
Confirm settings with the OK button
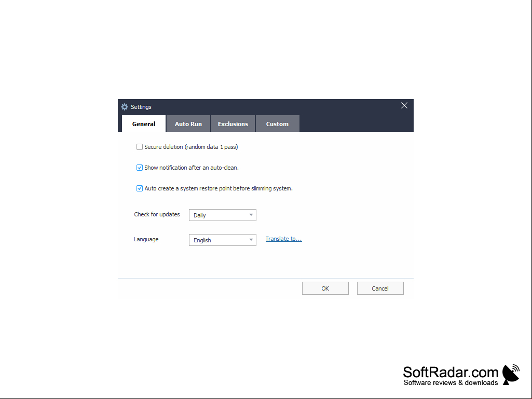325,288
